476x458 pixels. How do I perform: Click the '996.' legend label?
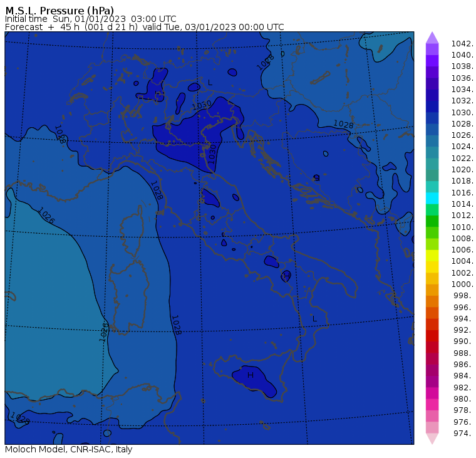pos(463,308)
